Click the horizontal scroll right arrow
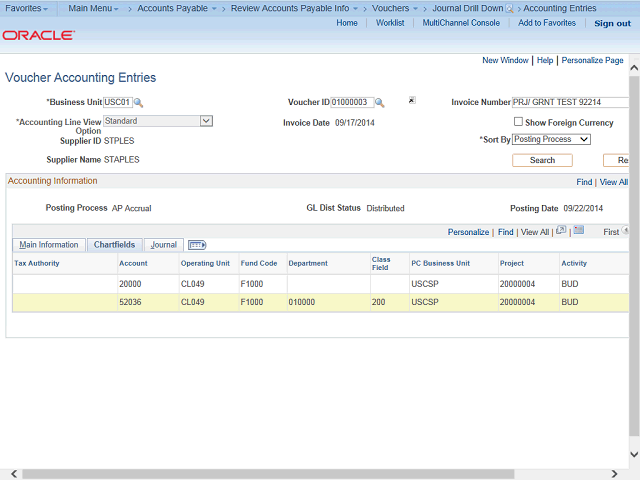Screen dimensions: 640x480 (614, 474)
